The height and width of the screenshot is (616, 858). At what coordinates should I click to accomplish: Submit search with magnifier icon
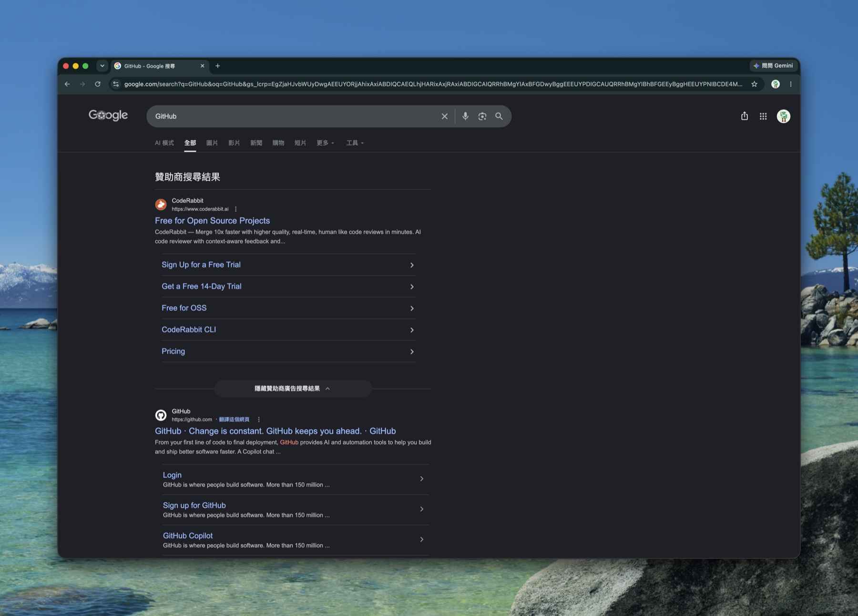(x=499, y=116)
